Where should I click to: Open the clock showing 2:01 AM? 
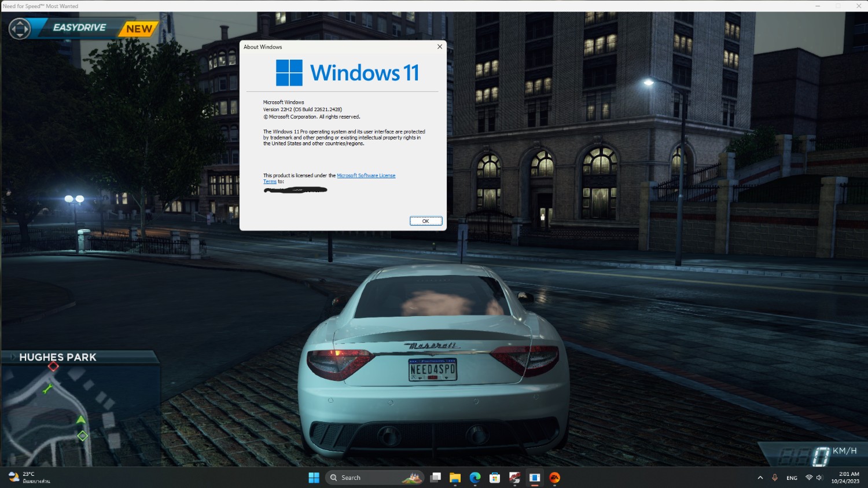tap(845, 478)
